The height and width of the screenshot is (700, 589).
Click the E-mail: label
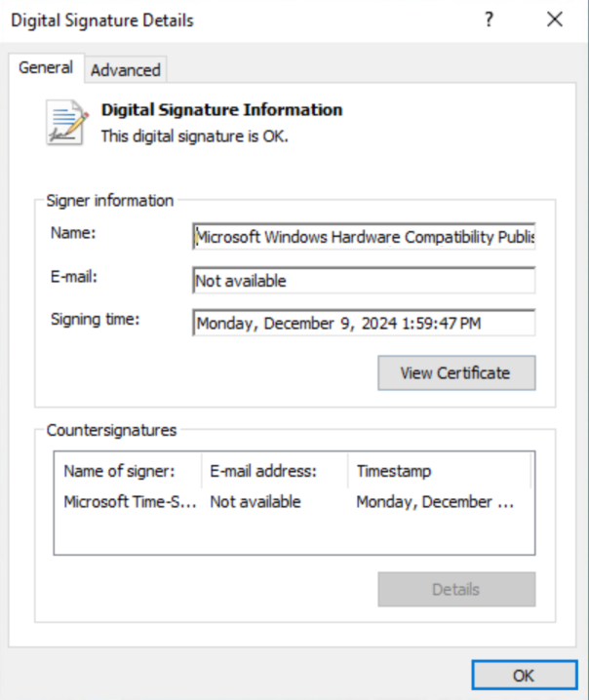(74, 277)
